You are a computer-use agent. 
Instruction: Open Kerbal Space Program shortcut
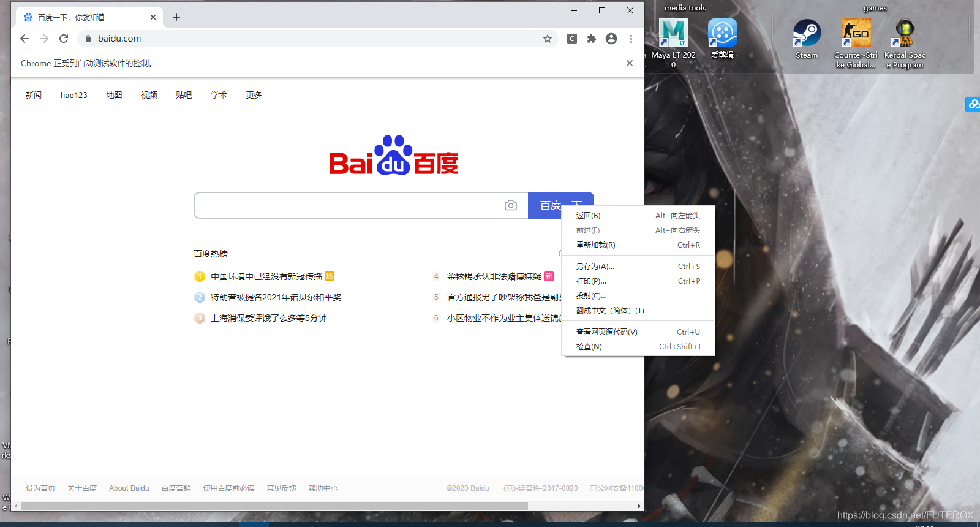click(905, 43)
